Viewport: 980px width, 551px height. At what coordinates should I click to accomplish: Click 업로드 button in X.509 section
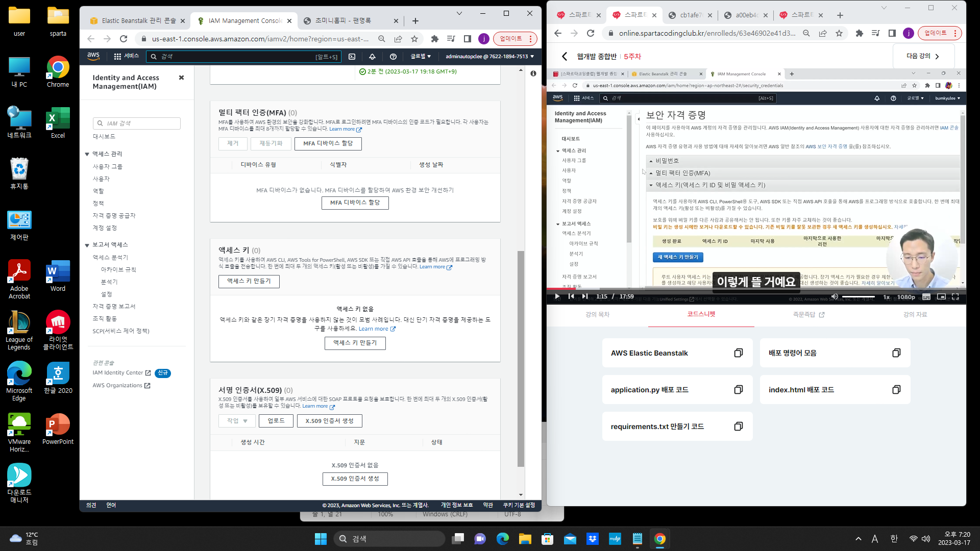coord(276,421)
